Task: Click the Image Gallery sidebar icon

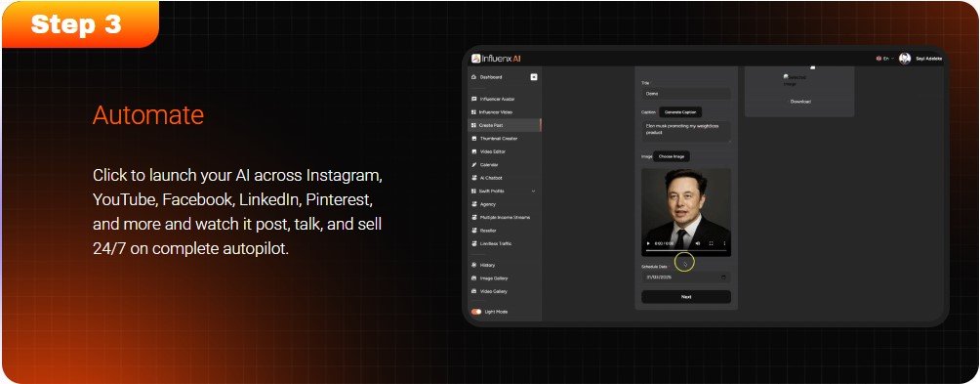Action: click(x=473, y=278)
